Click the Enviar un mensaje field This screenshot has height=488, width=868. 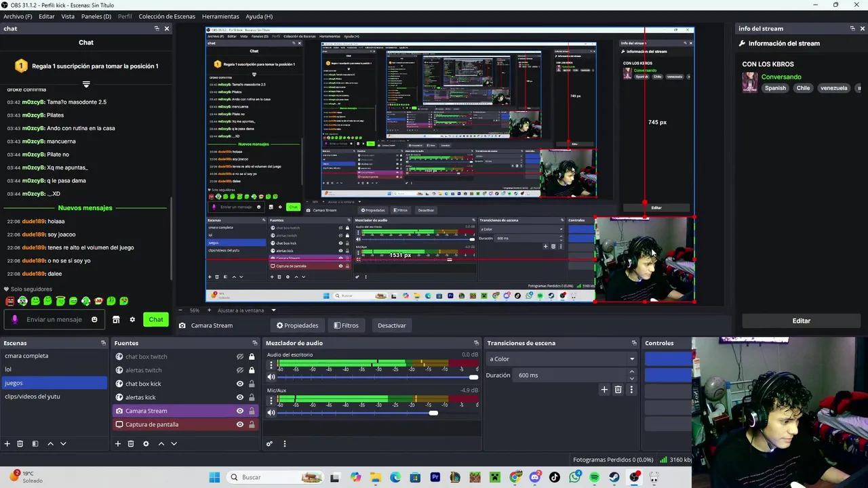[54, 320]
